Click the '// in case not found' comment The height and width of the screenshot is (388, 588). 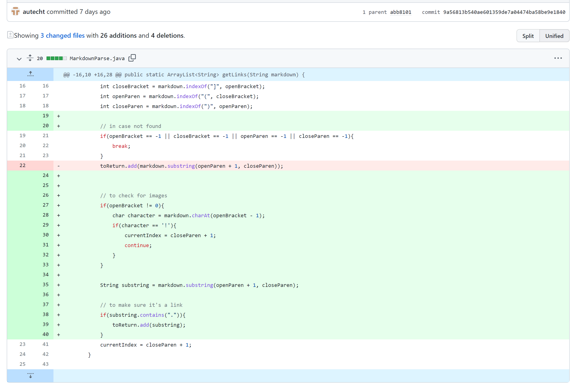(x=131, y=126)
